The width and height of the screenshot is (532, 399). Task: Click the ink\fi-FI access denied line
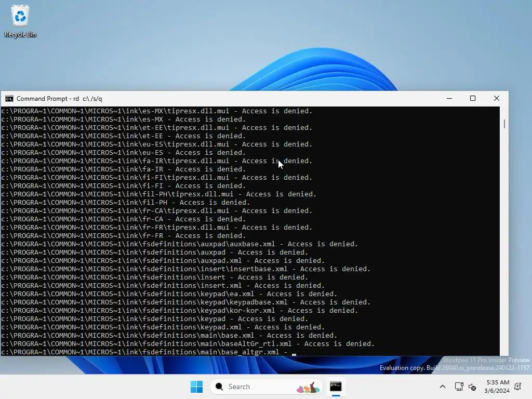123,186
